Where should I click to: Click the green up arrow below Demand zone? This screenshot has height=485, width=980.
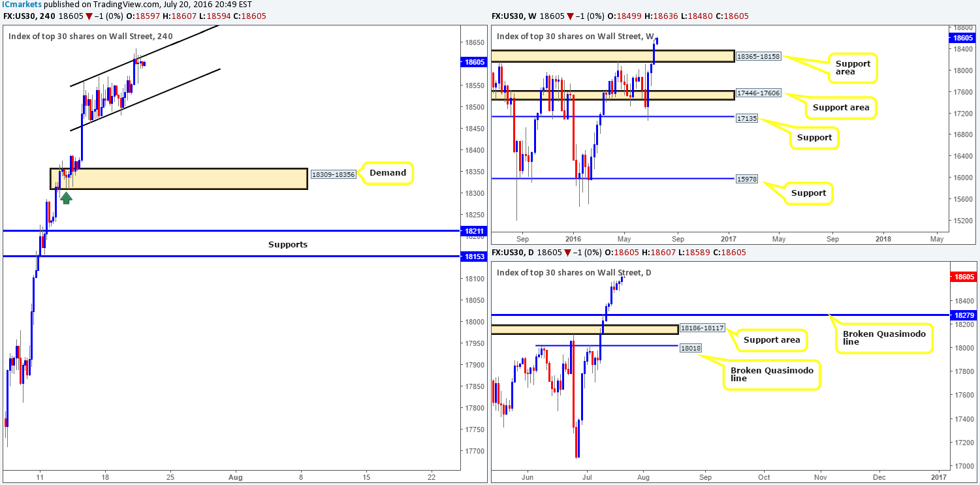click(x=66, y=196)
